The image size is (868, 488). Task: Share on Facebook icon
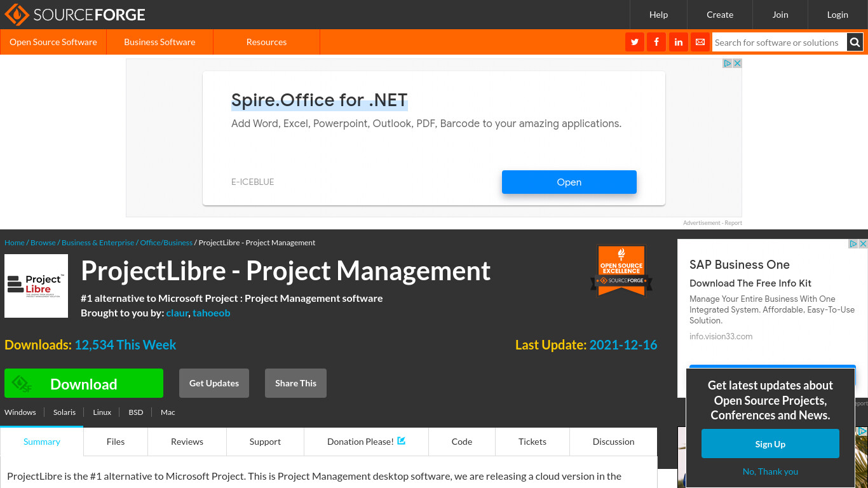(656, 43)
